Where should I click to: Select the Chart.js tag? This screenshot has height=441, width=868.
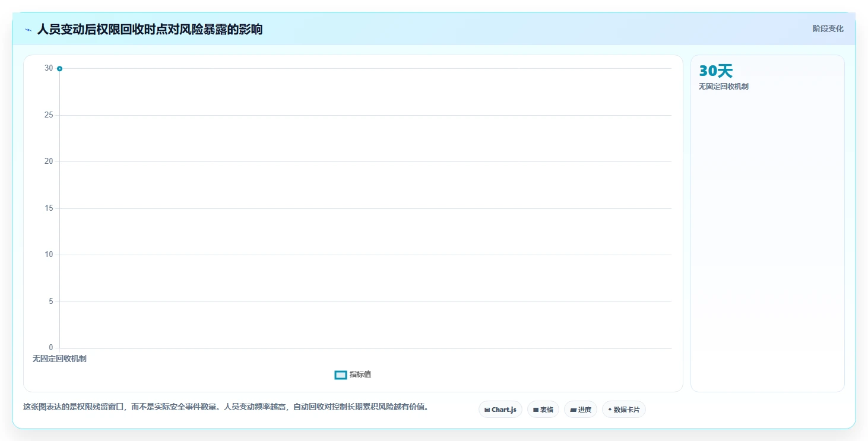pyautogui.click(x=500, y=410)
